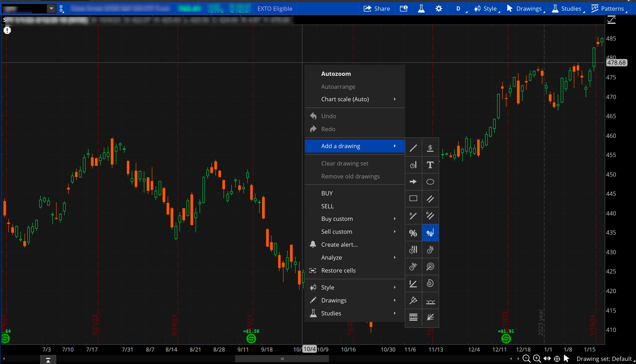
Task: Select the Price Level drawing tool
Action: [x=430, y=148]
